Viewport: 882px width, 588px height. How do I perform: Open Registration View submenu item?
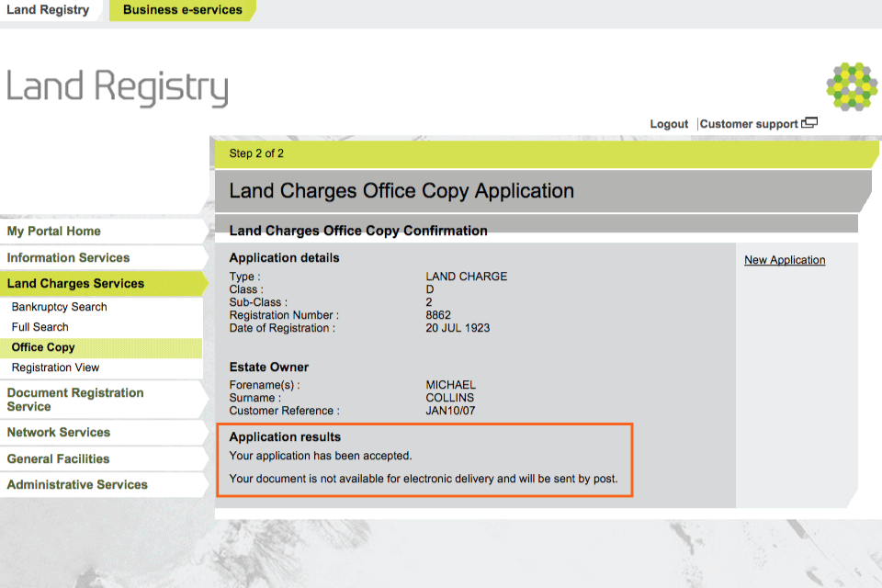(55, 367)
